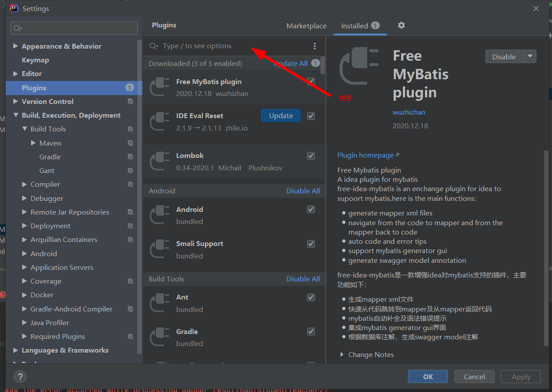Click the Deployment project-level settings icon
552x392 pixels.
(x=130, y=226)
